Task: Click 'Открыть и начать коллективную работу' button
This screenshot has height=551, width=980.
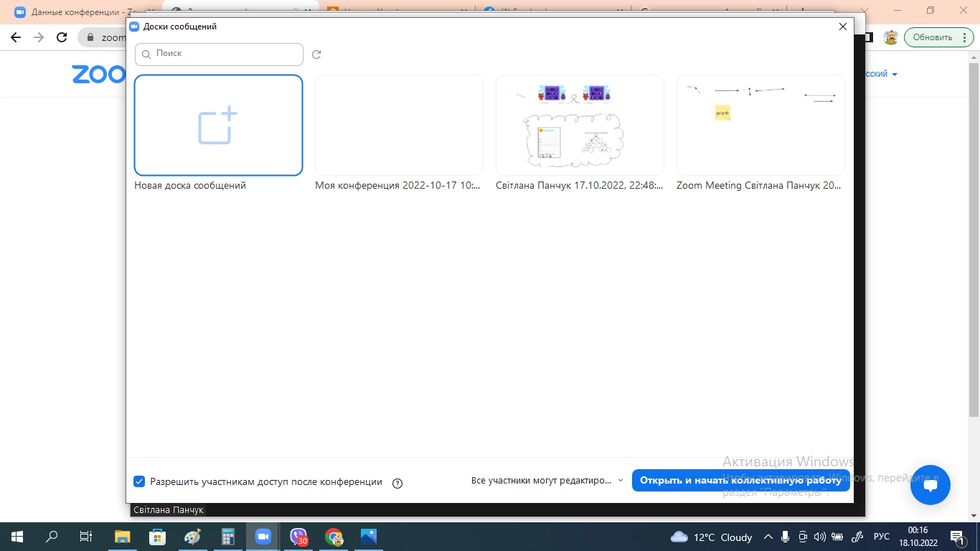Action: [740, 481]
